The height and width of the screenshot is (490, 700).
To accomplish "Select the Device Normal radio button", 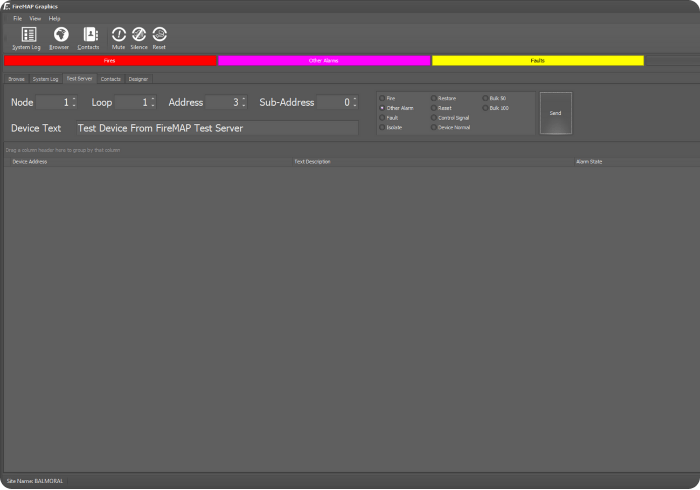I will 434,127.
